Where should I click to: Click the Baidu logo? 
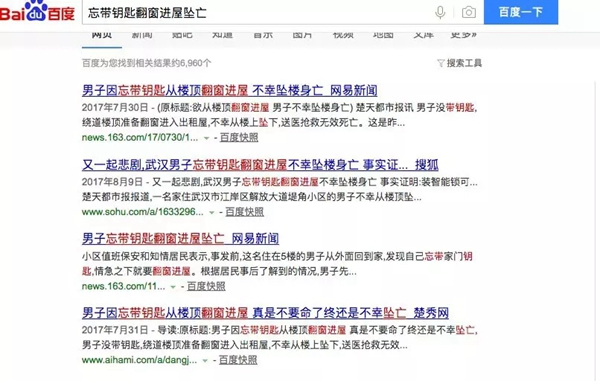click(x=37, y=11)
